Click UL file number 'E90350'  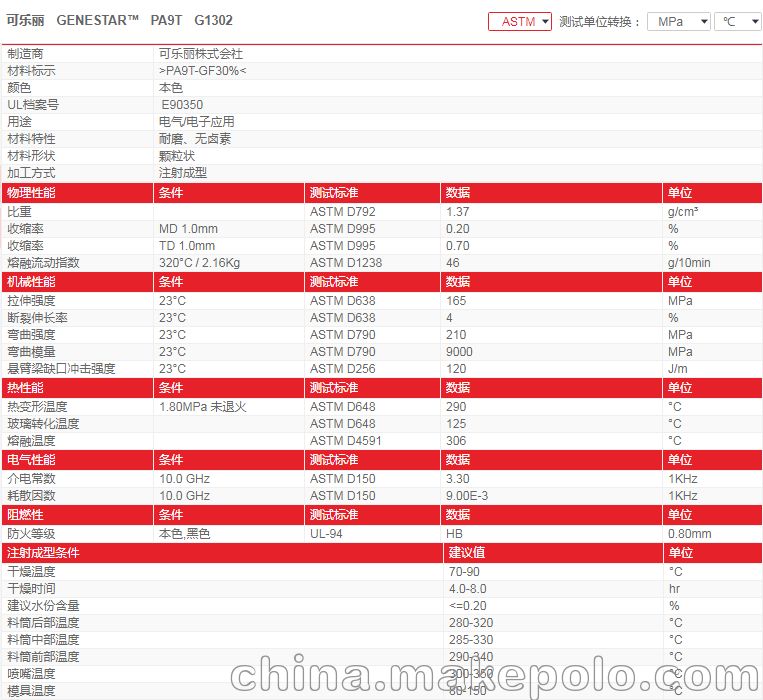[182, 105]
